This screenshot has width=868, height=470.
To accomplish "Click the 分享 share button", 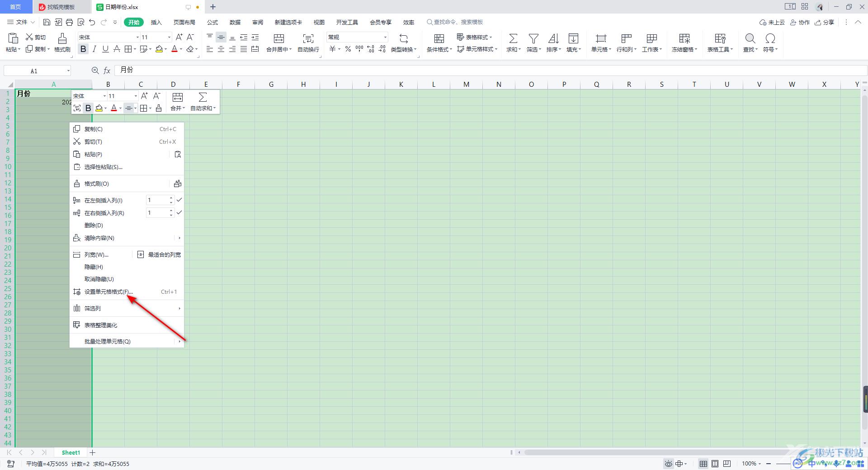I will click(825, 22).
